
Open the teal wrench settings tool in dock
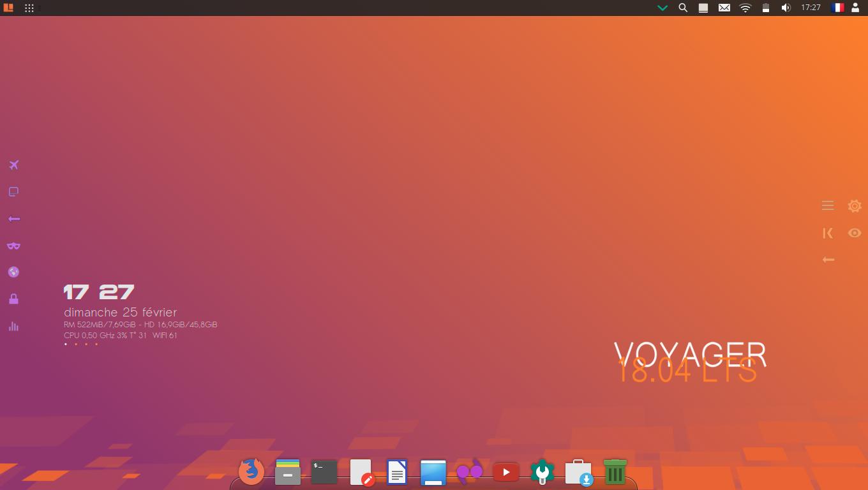coord(542,472)
